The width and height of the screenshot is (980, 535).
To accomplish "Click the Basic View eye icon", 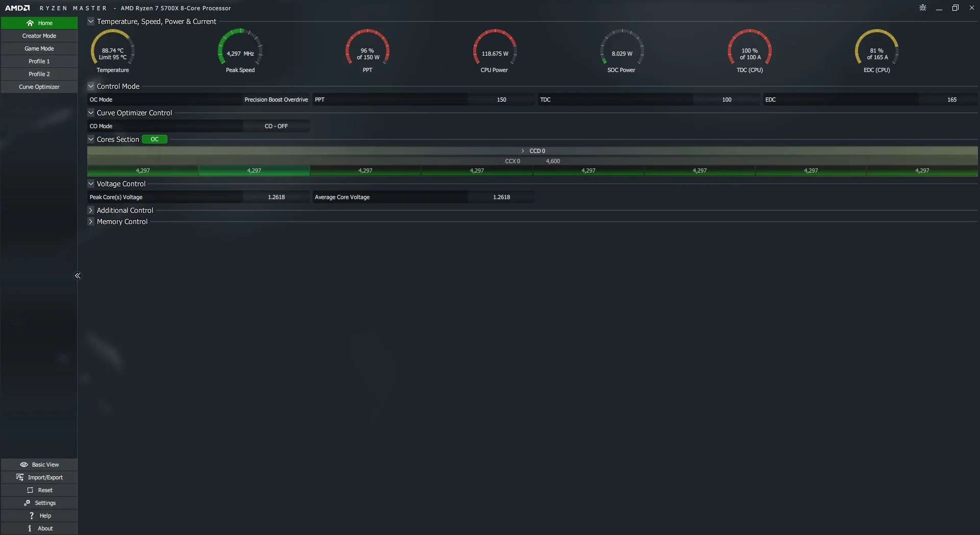I will (x=24, y=465).
